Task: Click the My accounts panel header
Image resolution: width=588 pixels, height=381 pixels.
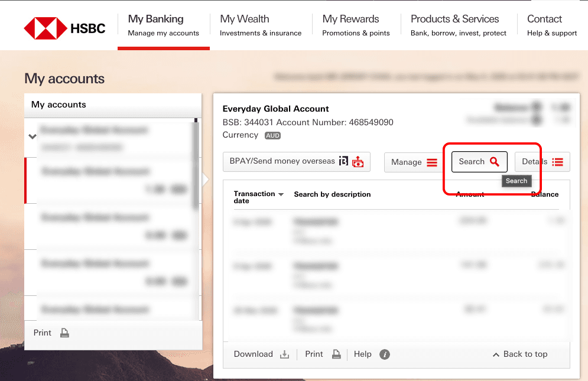Action: coord(113,105)
